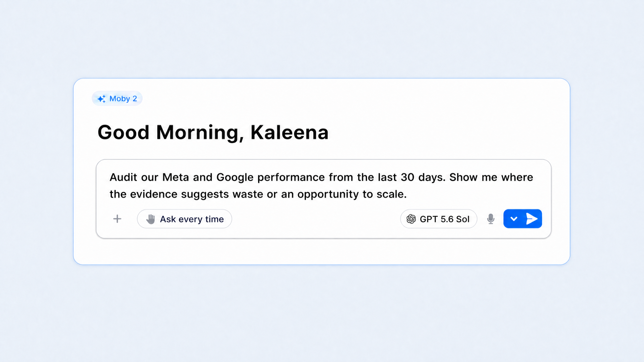644x362 pixels.
Task: Open the chevron dropdown next to send
Action: point(514,219)
